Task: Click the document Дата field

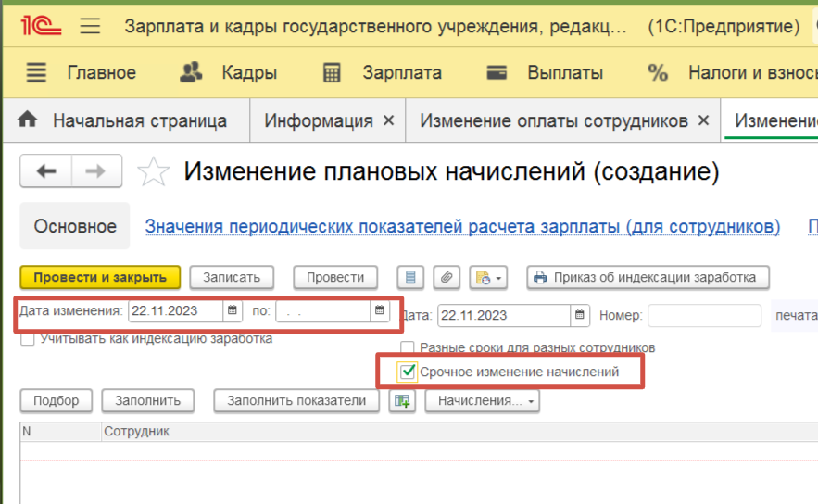Action: 504,316
